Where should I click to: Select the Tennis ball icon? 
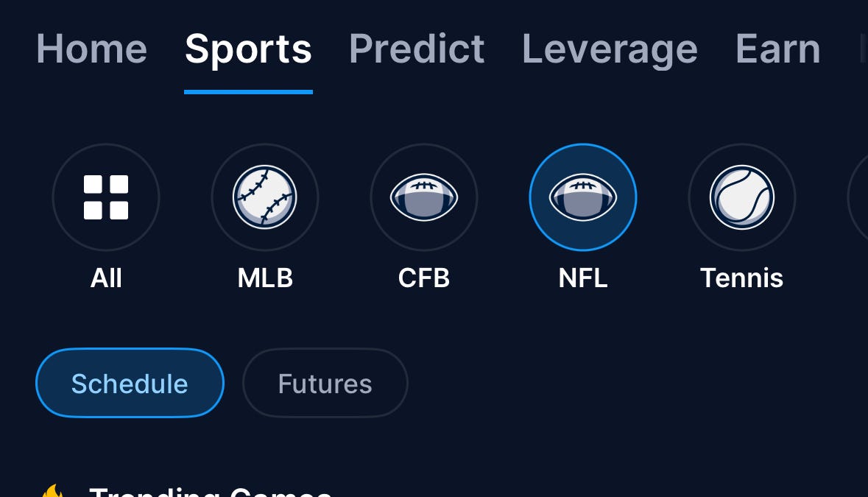point(742,197)
